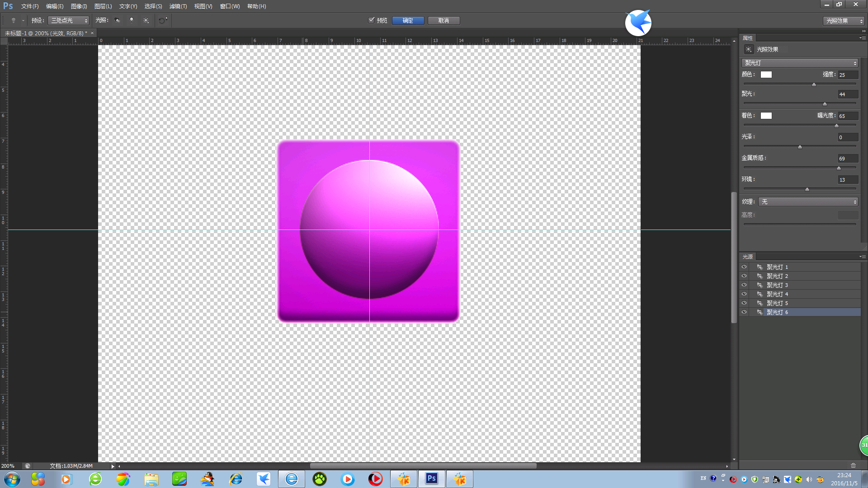Add a new point light

(132, 20)
